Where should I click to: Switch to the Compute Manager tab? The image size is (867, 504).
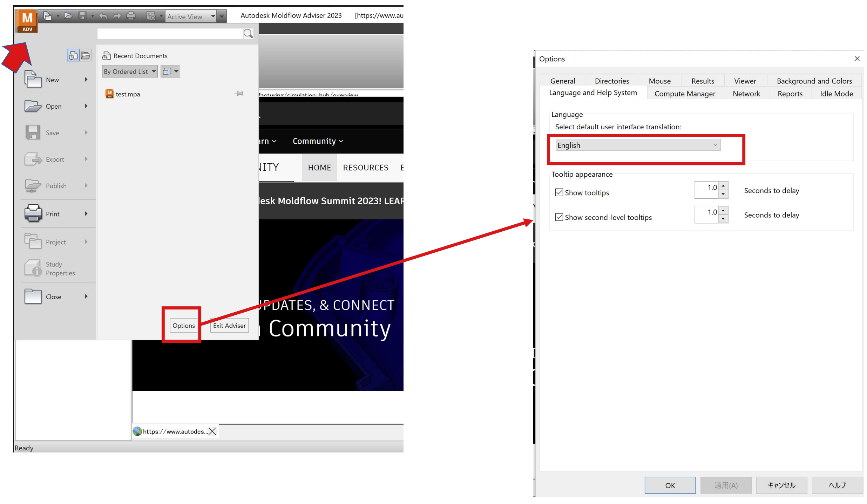684,94
